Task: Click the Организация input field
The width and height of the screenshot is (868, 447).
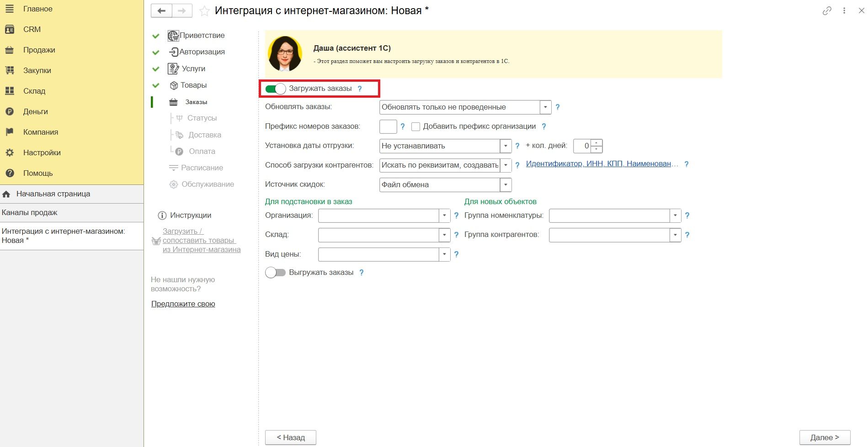Action: pyautogui.click(x=378, y=216)
